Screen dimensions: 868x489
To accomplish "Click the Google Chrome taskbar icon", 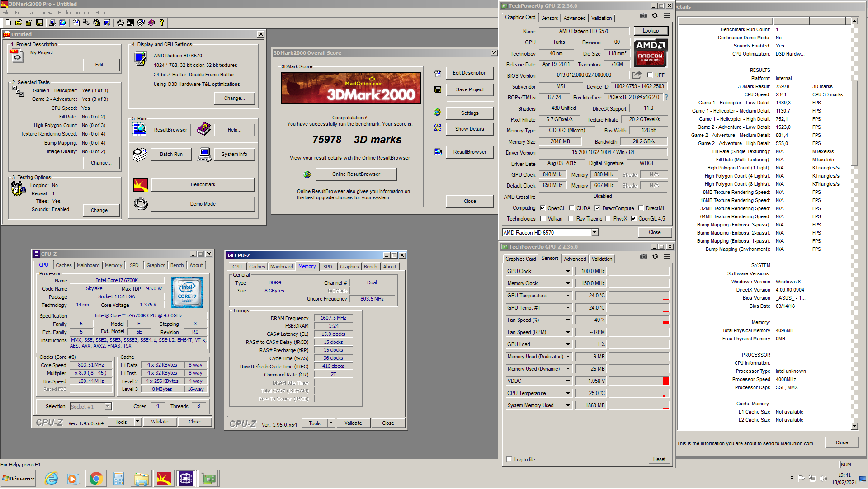I will click(x=96, y=479).
